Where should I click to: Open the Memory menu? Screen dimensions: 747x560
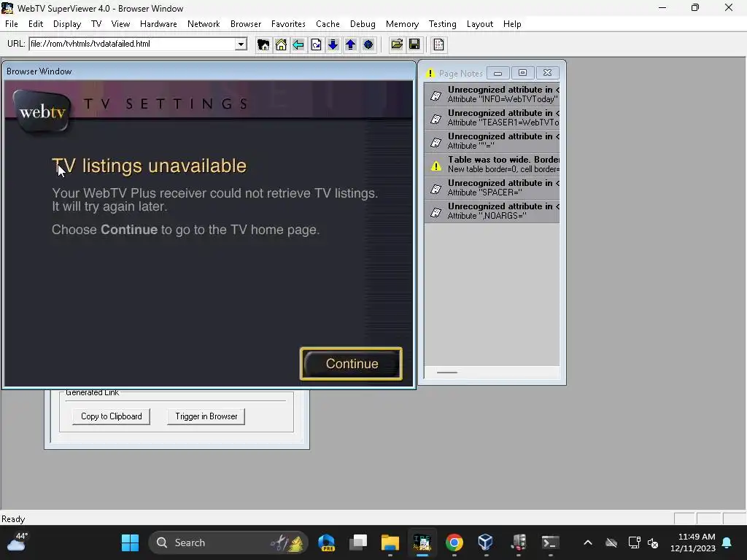coord(402,24)
